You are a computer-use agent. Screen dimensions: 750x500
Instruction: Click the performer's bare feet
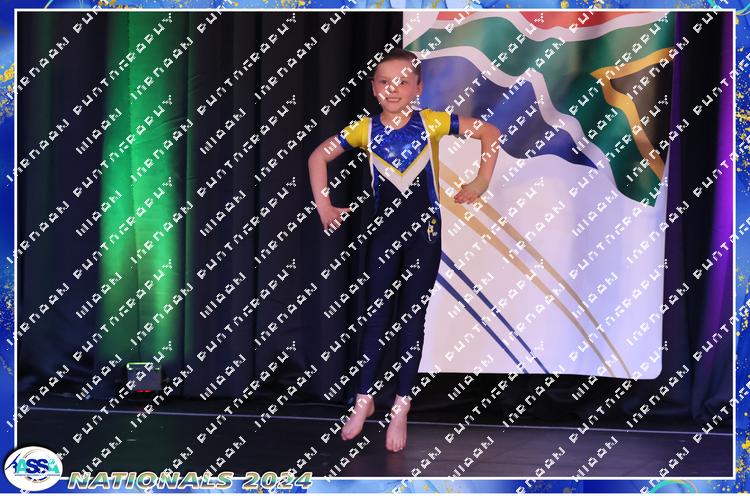375,420
